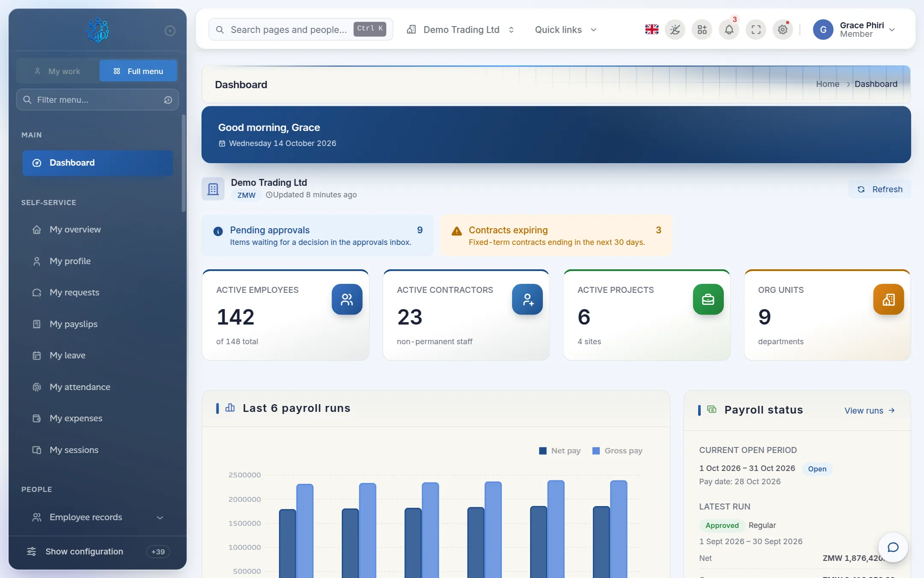Image resolution: width=924 pixels, height=578 pixels.
Task: Click the app logo in sidebar
Action: point(98,30)
